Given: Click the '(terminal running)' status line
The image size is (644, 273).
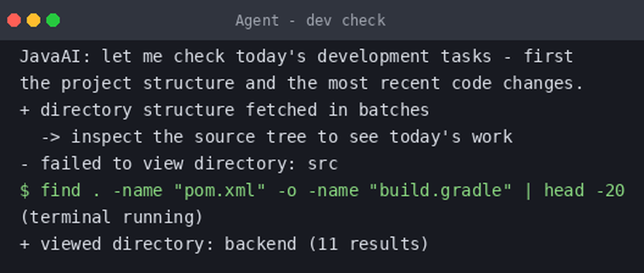Looking at the screenshot, I should [x=112, y=218].
